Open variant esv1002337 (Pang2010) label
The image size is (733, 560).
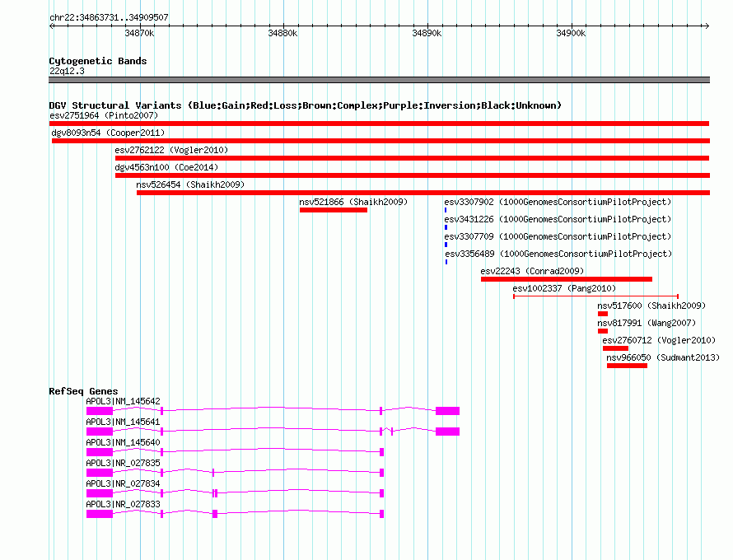tap(564, 288)
